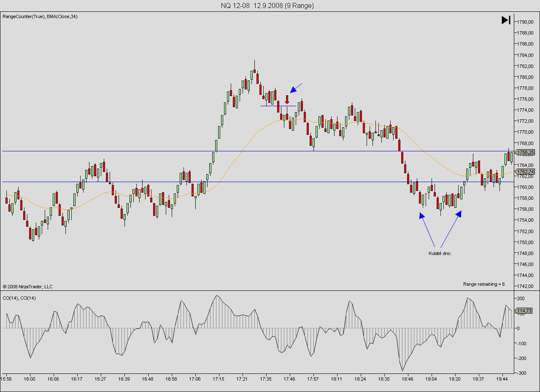Click the 1748,00 price axis label
This screenshot has width=540, height=392.
(x=526, y=253)
